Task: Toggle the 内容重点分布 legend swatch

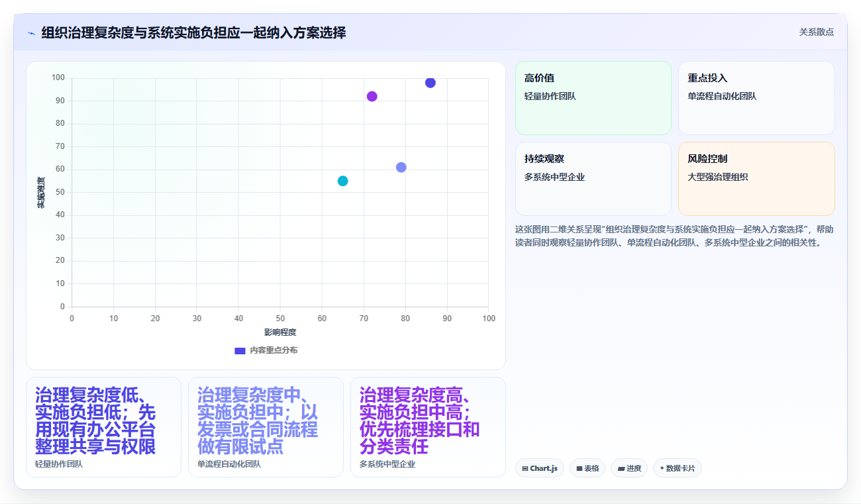Action: pos(240,350)
